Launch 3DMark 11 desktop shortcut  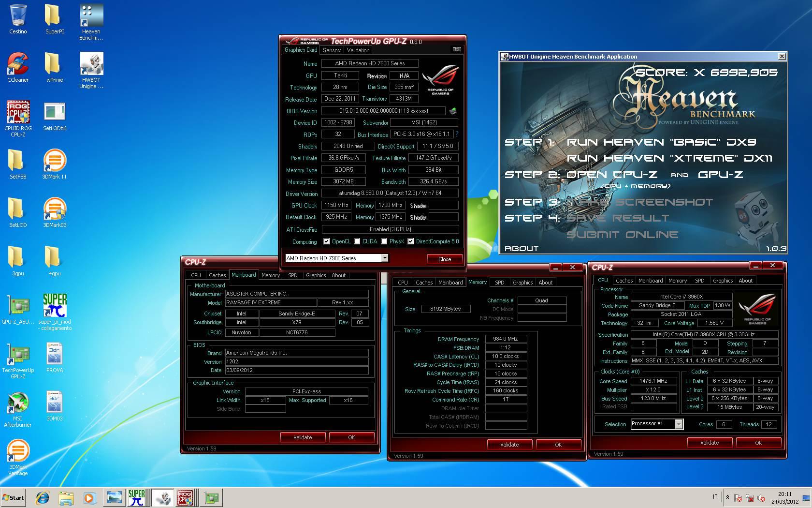[55, 164]
